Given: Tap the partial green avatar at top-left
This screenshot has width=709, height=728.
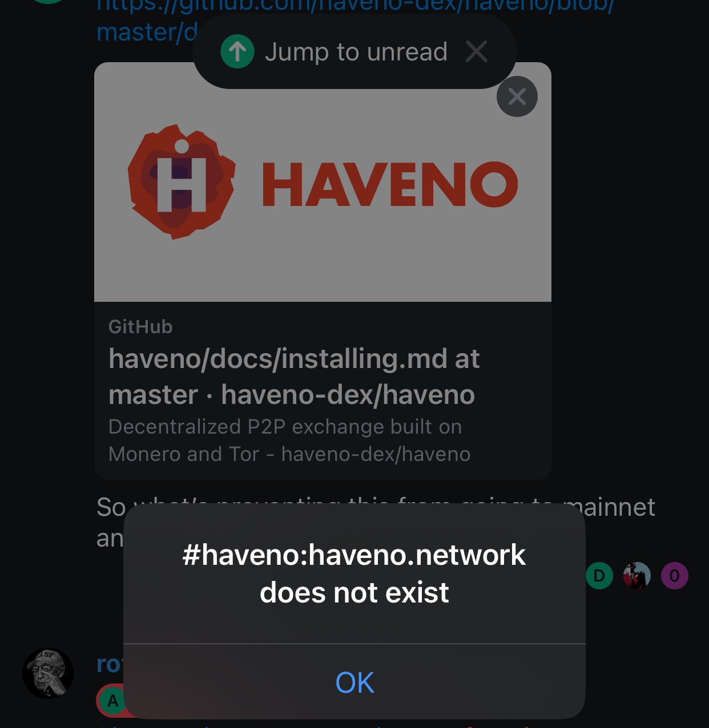Looking at the screenshot, I should 49,2.
